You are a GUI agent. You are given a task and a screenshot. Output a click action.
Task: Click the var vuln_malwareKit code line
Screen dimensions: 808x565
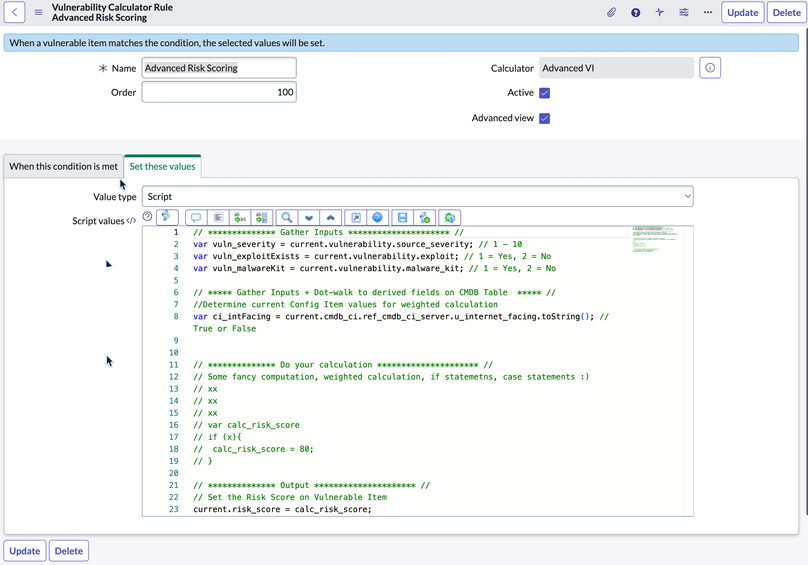[x=375, y=268]
